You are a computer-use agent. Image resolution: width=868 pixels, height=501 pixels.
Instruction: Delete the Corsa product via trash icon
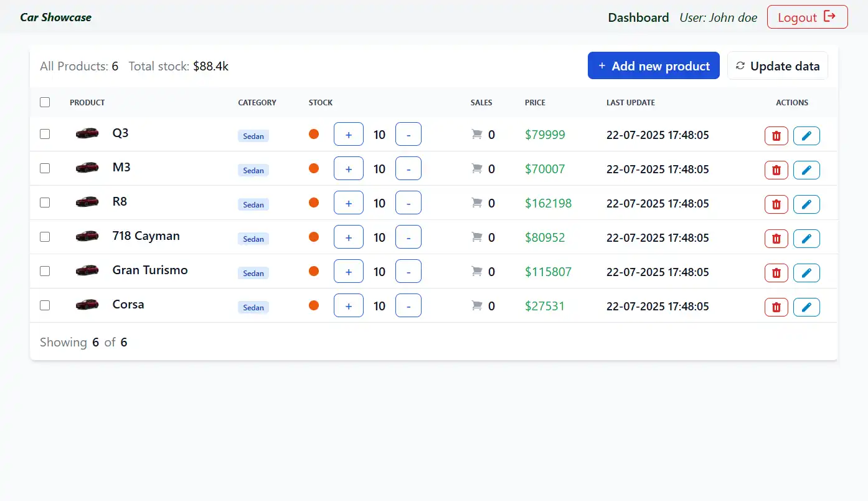point(776,307)
